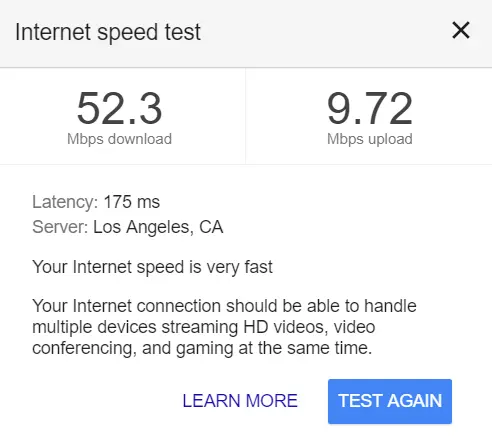The height and width of the screenshot is (443, 492).
Task: Click the Server: Los Angeles, CA text
Action: (x=128, y=227)
